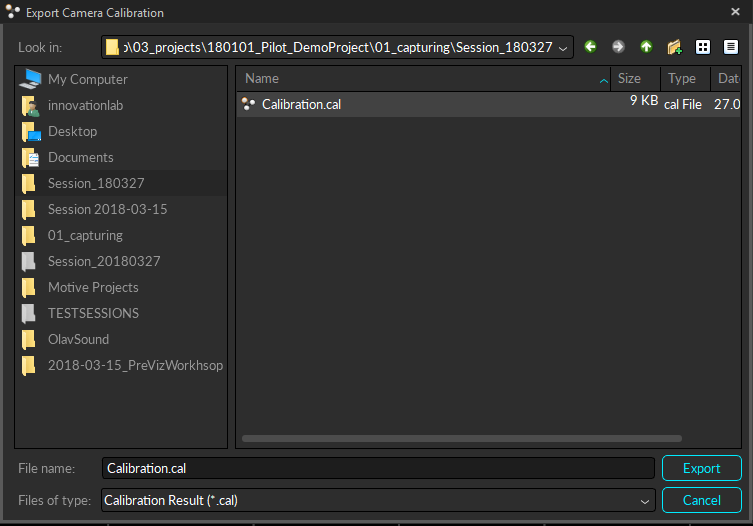
Task: Click the horizontal scrollbar in file list
Action: point(461,438)
